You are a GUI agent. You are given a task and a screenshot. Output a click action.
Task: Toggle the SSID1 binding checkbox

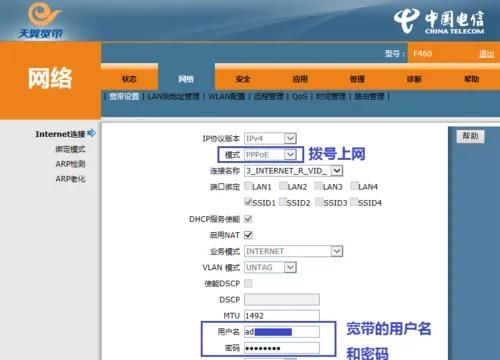click(x=248, y=201)
